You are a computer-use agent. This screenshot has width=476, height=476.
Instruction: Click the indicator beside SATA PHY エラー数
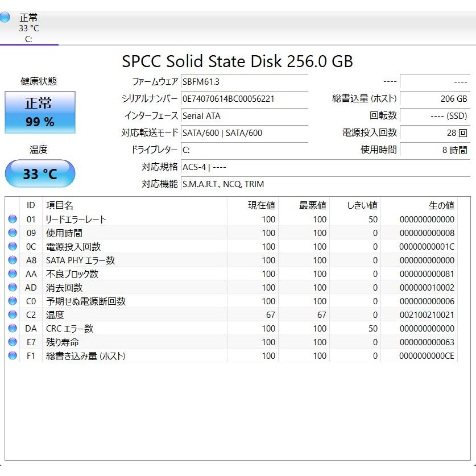13,260
